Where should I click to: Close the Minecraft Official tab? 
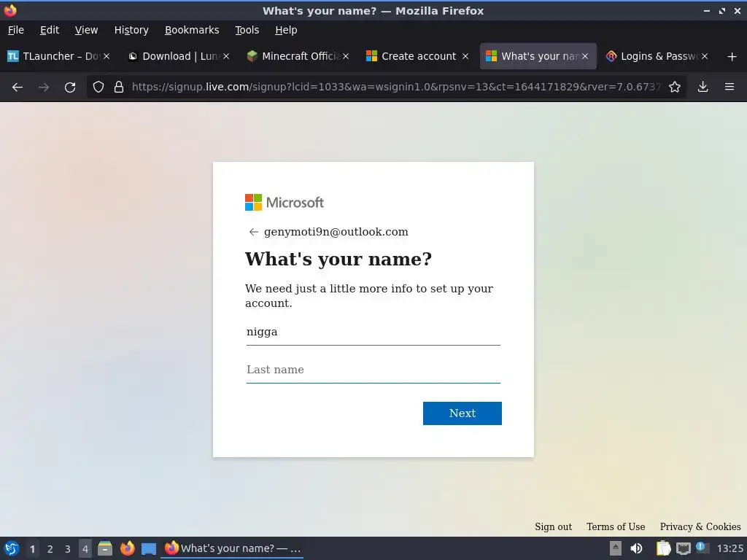346,56
